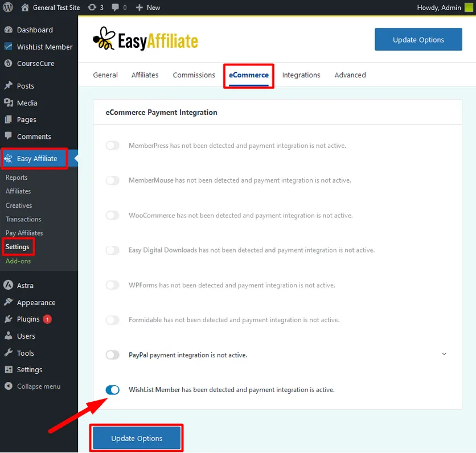The image size is (476, 453).
Task: Toggle the WooCommerce payment integration switch
Action: pos(112,216)
